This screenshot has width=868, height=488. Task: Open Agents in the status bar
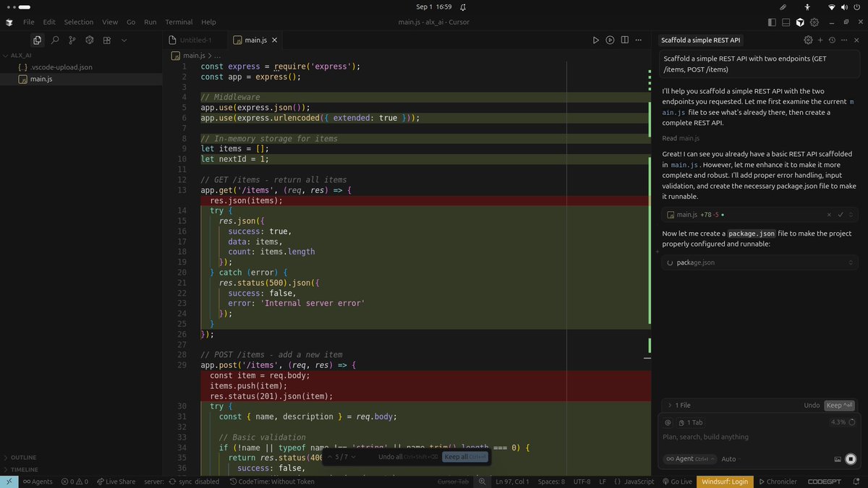38,481
